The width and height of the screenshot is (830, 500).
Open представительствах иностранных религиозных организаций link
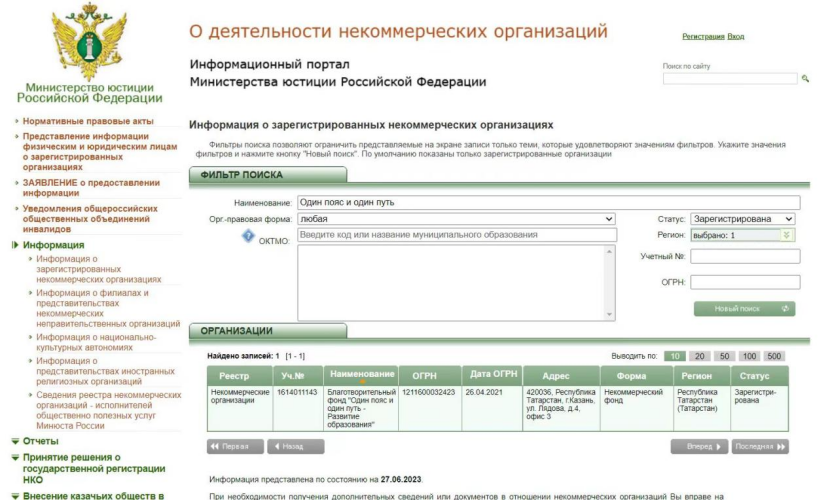pos(105,371)
